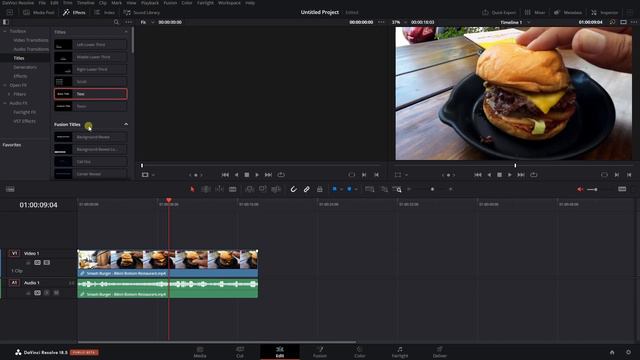Viewport: 640px width, 360px height.
Task: Click the Overwrite Clip icon
Action: click(262, 189)
